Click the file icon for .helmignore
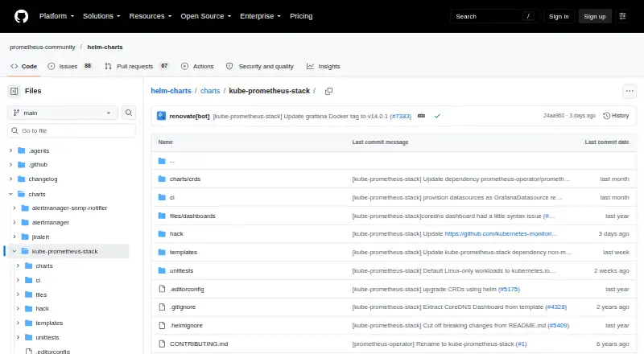Image resolution: width=644 pixels, height=354 pixels. click(x=162, y=325)
